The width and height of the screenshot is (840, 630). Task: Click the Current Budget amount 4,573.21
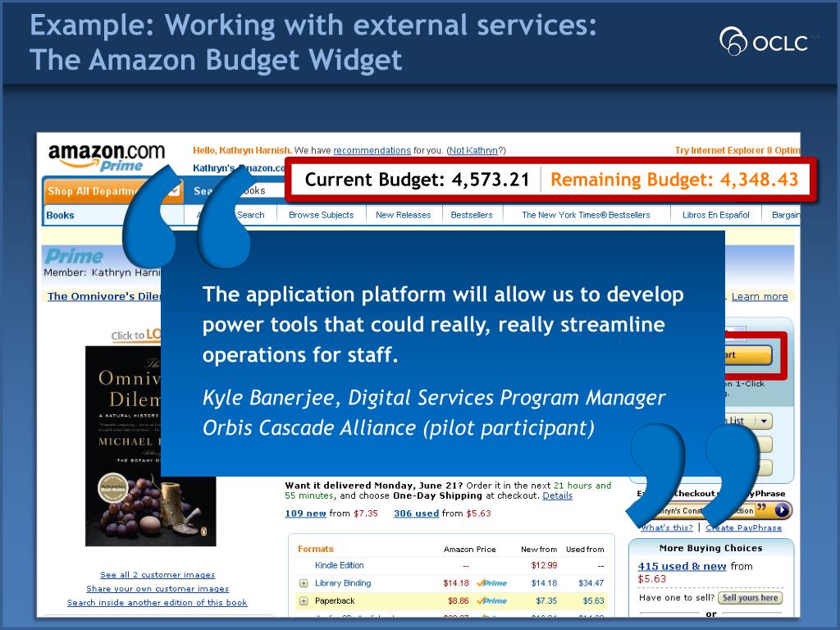pyautogui.click(x=491, y=180)
